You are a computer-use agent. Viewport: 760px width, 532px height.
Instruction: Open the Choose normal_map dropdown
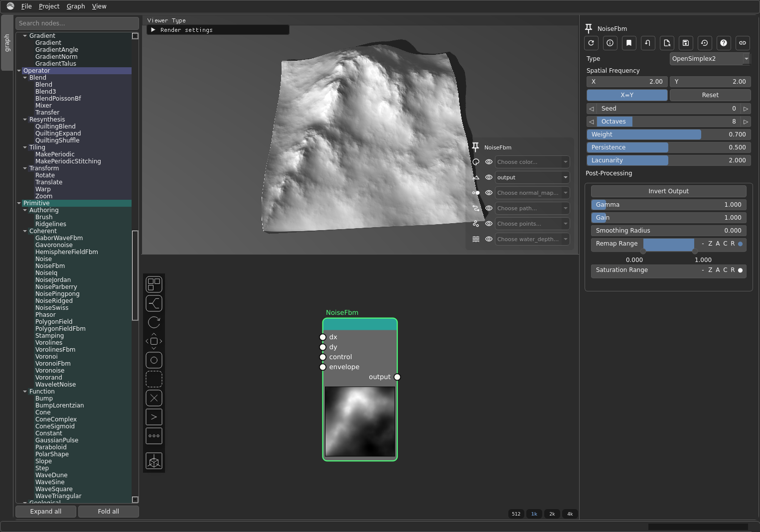532,193
